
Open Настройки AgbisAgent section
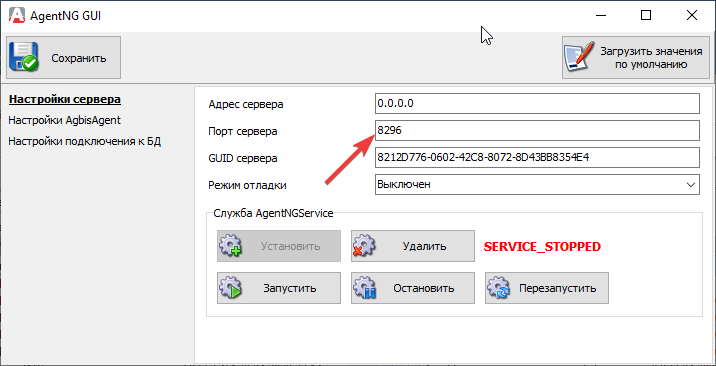click(x=64, y=120)
